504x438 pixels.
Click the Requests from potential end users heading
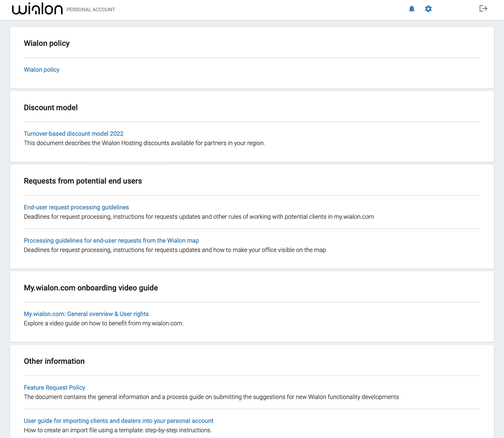tap(83, 181)
